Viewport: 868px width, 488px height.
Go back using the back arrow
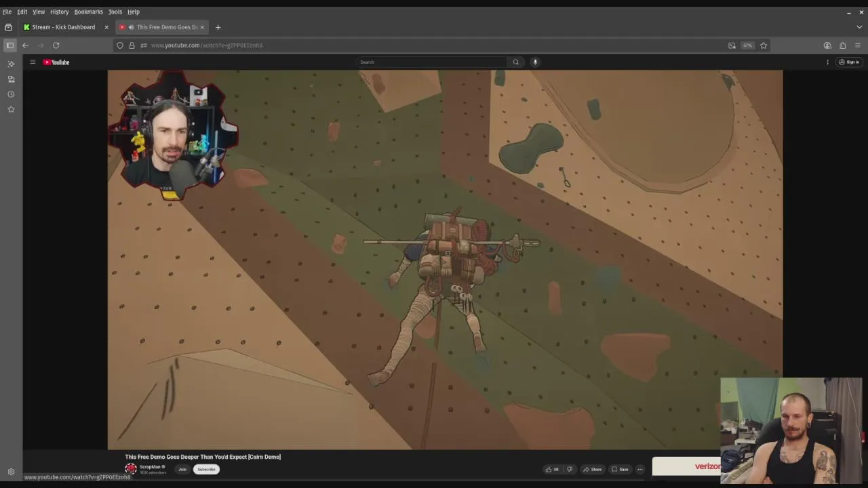click(25, 45)
